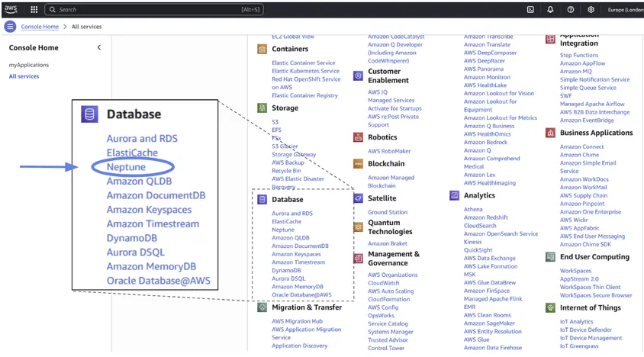Image resolution: width=644 pixels, height=357 pixels.
Task: Open Elastic Kubernetes Service
Action: pyautogui.click(x=305, y=71)
